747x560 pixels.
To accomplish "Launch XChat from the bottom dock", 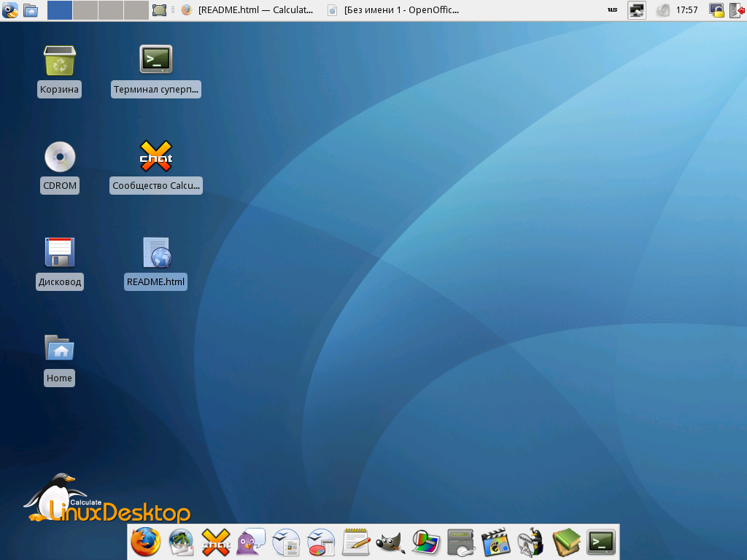I will [x=215, y=542].
